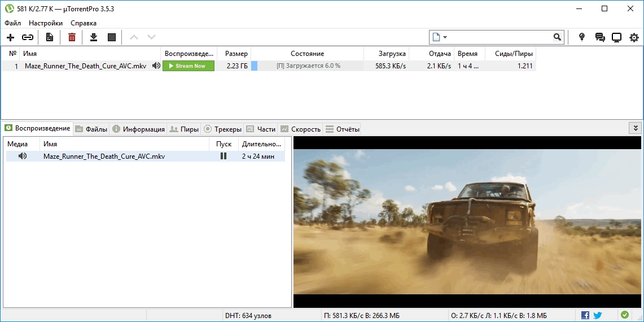Click the Stop Torrent square icon

pyautogui.click(x=112, y=37)
